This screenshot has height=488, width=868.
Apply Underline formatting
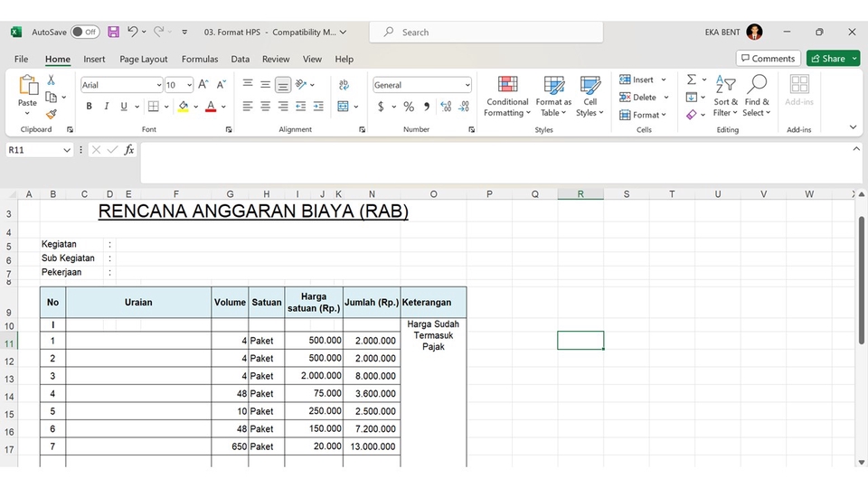click(x=124, y=107)
